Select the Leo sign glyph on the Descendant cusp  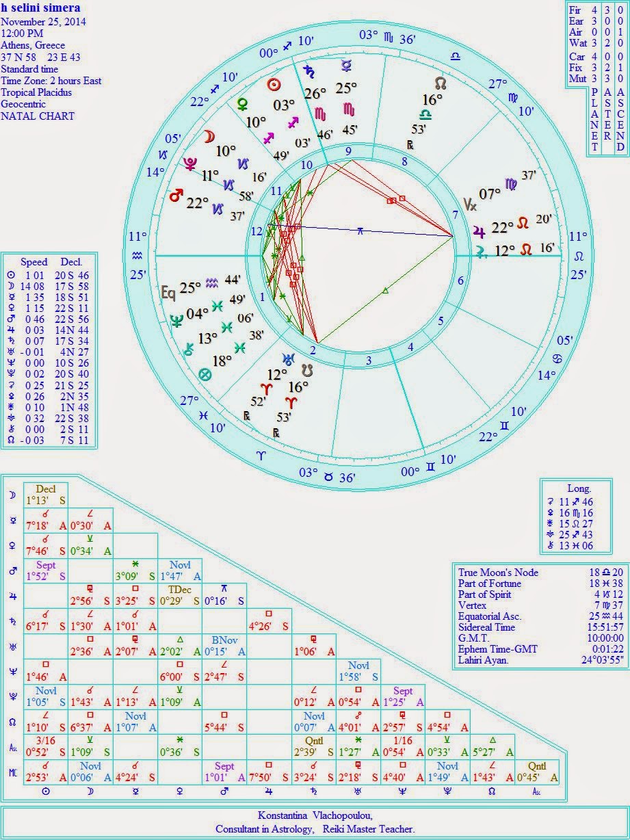(x=579, y=257)
